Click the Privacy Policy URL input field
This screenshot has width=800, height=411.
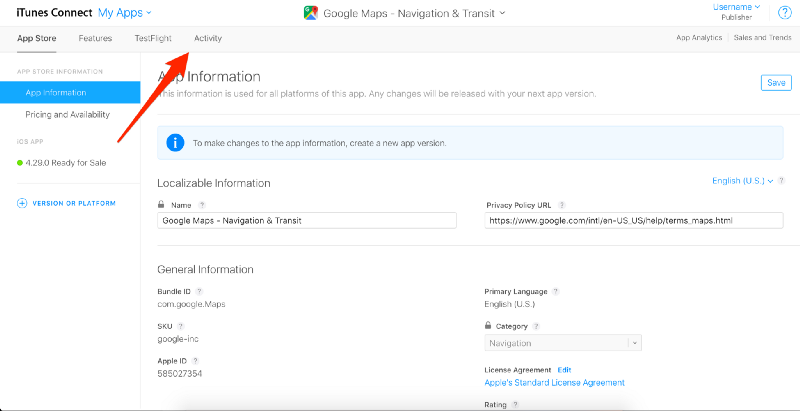click(x=620, y=220)
